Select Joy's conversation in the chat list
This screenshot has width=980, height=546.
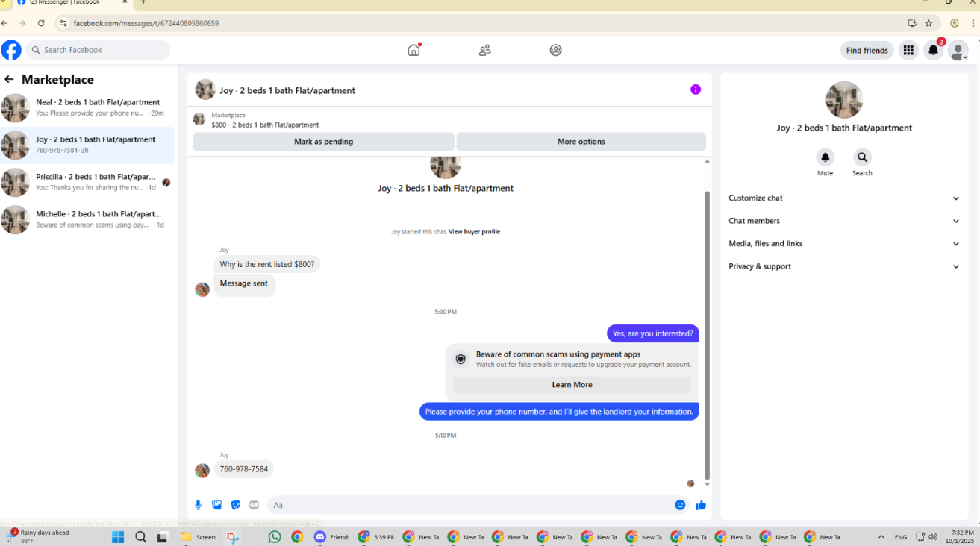(x=87, y=145)
